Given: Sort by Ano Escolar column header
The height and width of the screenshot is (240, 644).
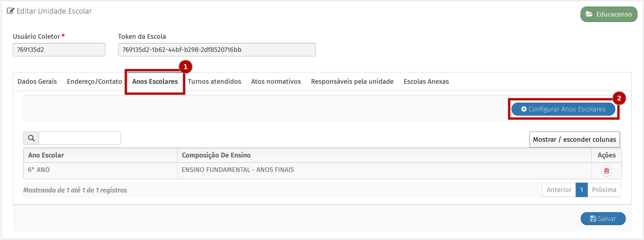Looking at the screenshot, I should pos(46,155).
